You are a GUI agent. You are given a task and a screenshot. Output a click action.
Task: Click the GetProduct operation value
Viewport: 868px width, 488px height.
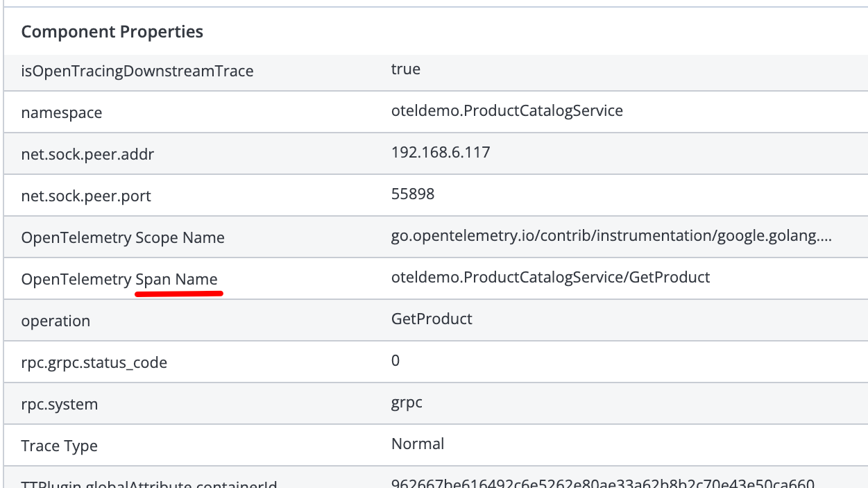point(432,319)
